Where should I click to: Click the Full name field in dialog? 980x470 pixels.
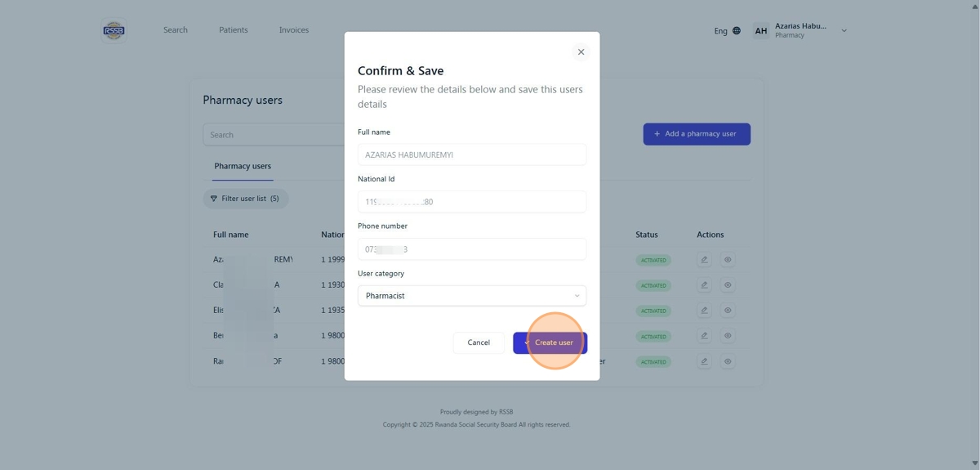[472, 154]
